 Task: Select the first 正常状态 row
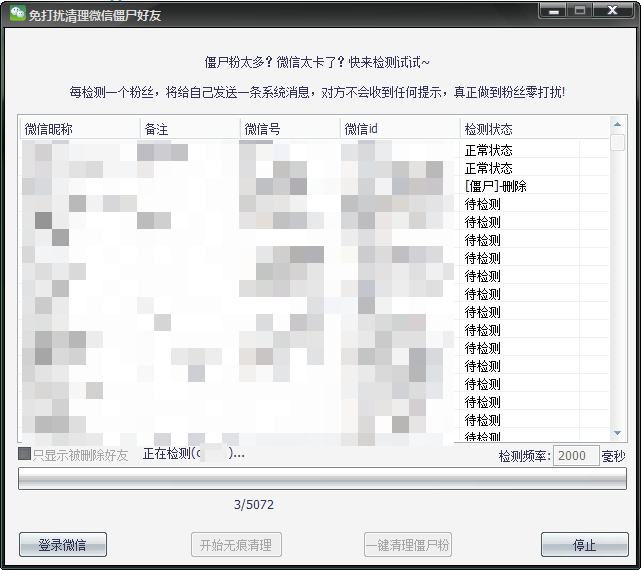315,150
